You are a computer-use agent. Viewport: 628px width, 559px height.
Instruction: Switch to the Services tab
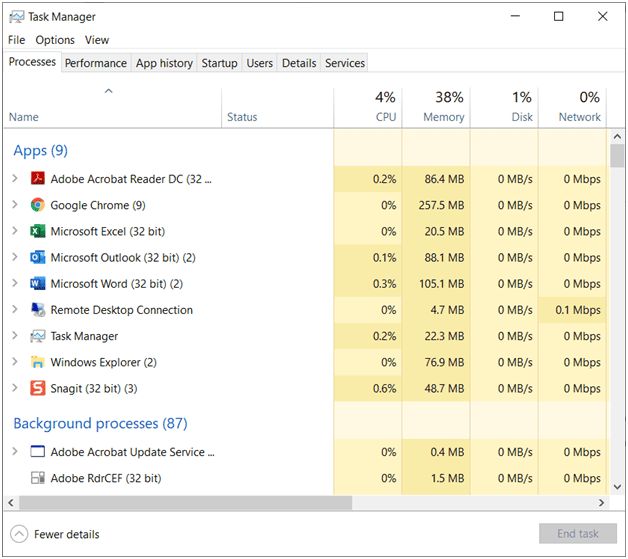pyautogui.click(x=345, y=63)
